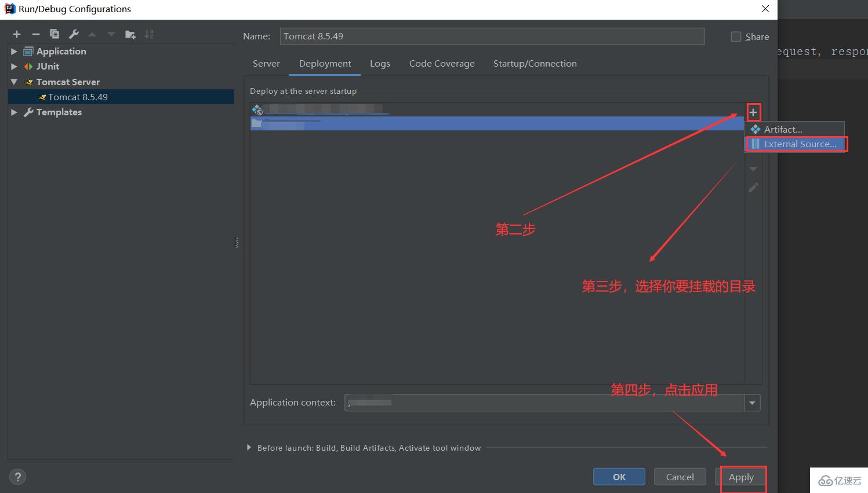Expand the Templates tree node
This screenshot has height=493, width=868.
click(14, 112)
